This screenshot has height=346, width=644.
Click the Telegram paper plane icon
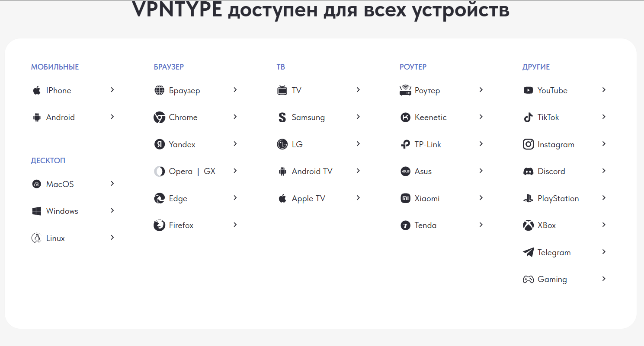(528, 252)
